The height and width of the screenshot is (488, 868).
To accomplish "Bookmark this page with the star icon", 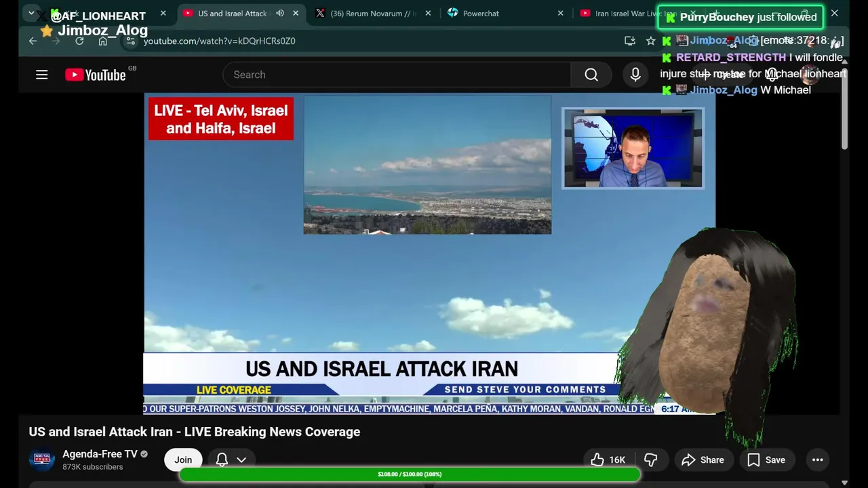I will pyautogui.click(x=651, y=41).
